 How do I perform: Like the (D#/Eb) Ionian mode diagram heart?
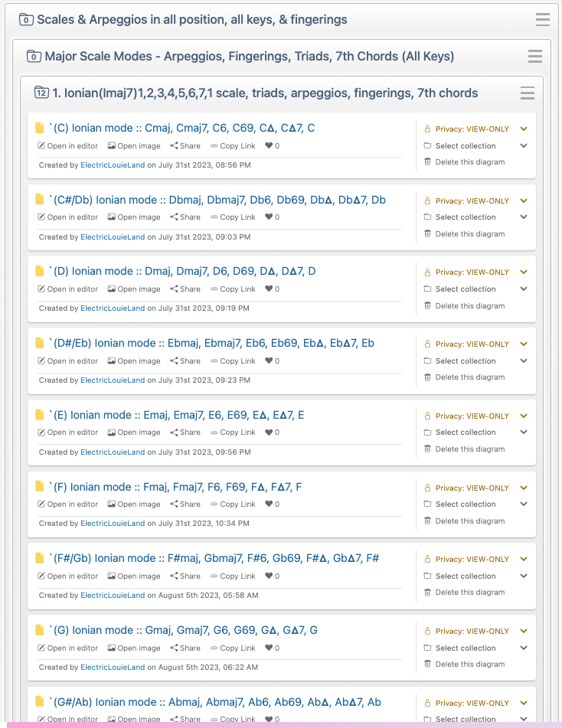tap(269, 361)
